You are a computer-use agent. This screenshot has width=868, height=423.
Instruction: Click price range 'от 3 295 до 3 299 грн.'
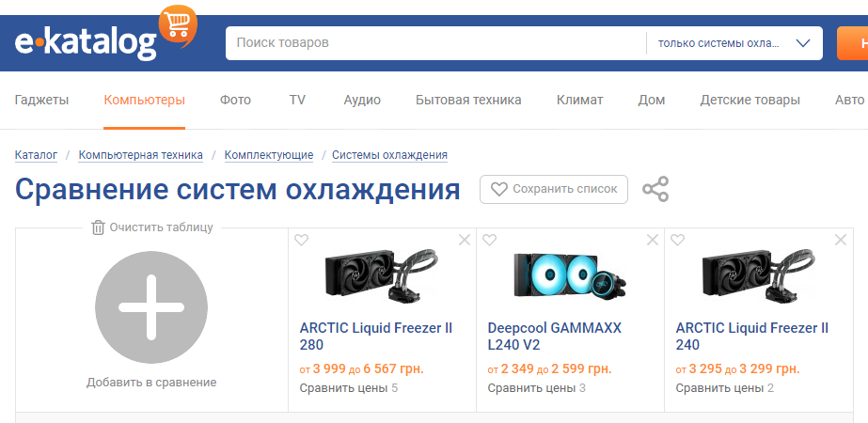click(x=738, y=369)
